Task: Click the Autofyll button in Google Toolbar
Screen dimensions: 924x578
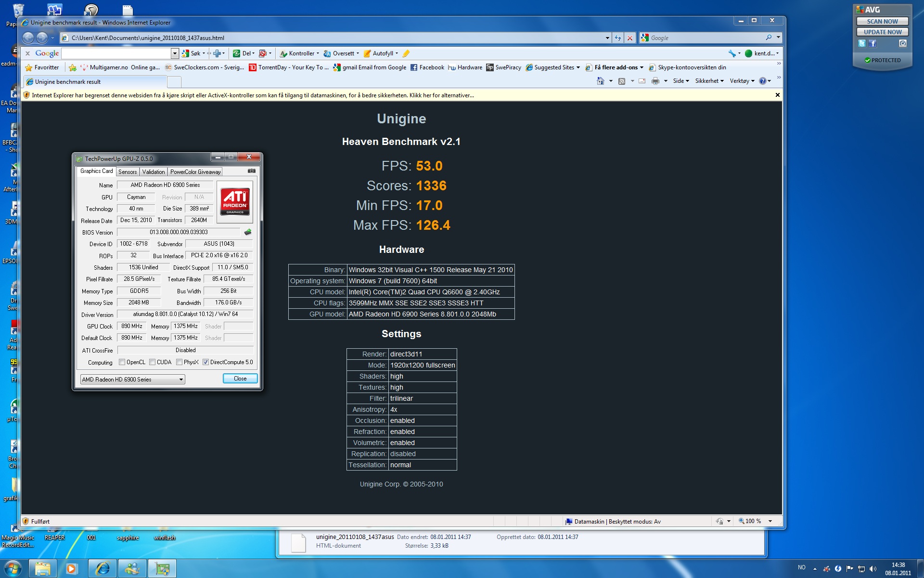Action: [380, 53]
